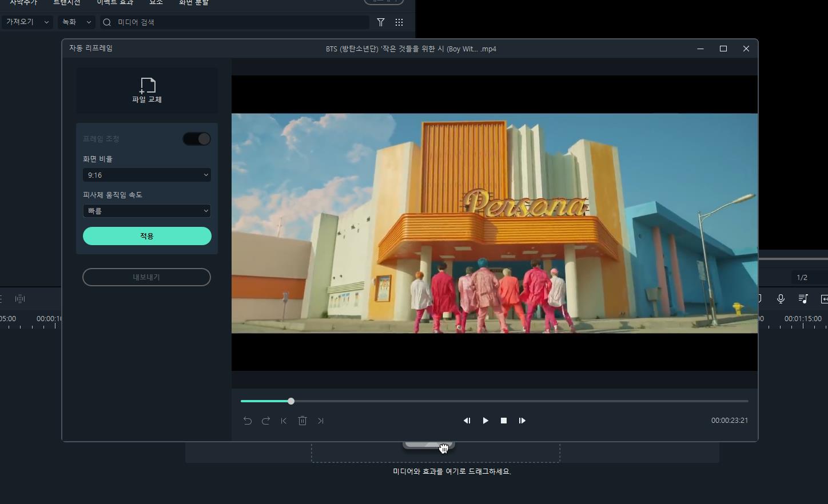Open the 녹화 record dropdown

click(76, 22)
